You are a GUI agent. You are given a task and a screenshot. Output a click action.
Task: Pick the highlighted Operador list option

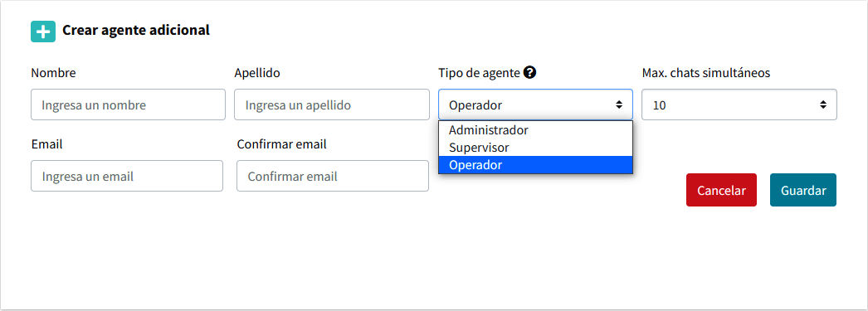click(x=535, y=165)
